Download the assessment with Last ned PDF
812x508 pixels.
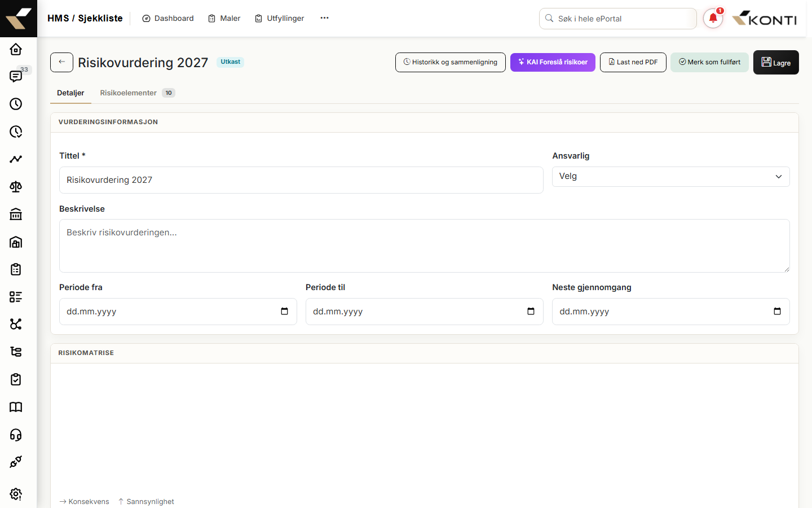coord(633,62)
